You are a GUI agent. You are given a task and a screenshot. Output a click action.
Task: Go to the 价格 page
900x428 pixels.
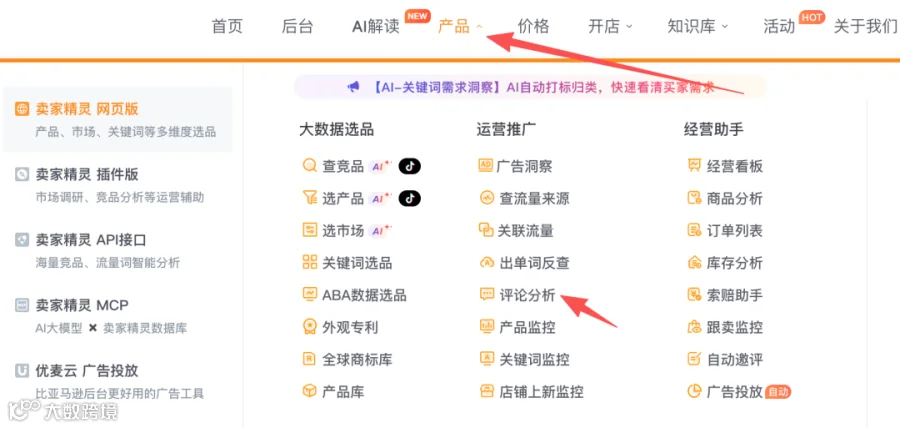coord(533,26)
